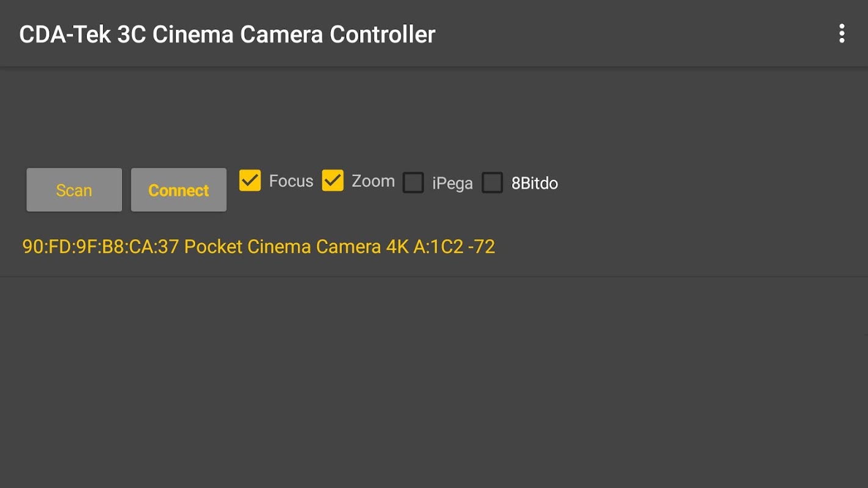Click the Focus label text
This screenshot has width=868, height=488.
291,181
